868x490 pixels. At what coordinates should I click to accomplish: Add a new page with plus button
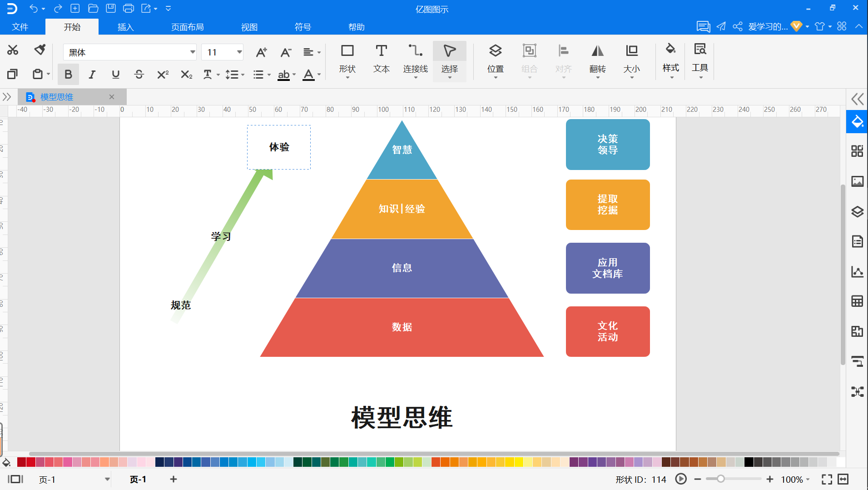click(x=174, y=479)
